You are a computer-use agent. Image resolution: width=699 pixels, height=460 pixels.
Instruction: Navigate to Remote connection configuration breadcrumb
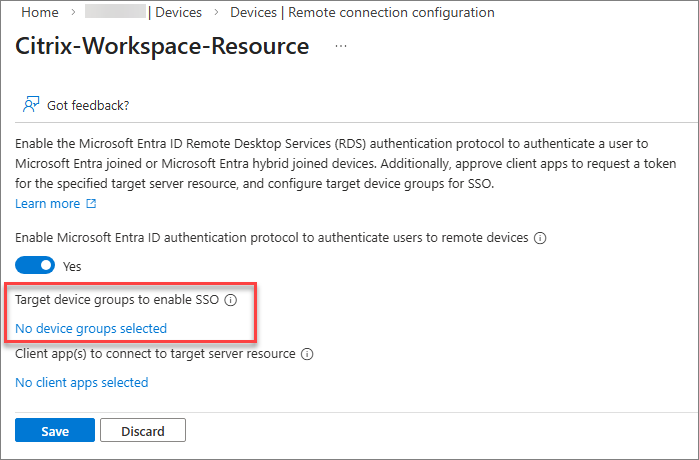(x=362, y=13)
